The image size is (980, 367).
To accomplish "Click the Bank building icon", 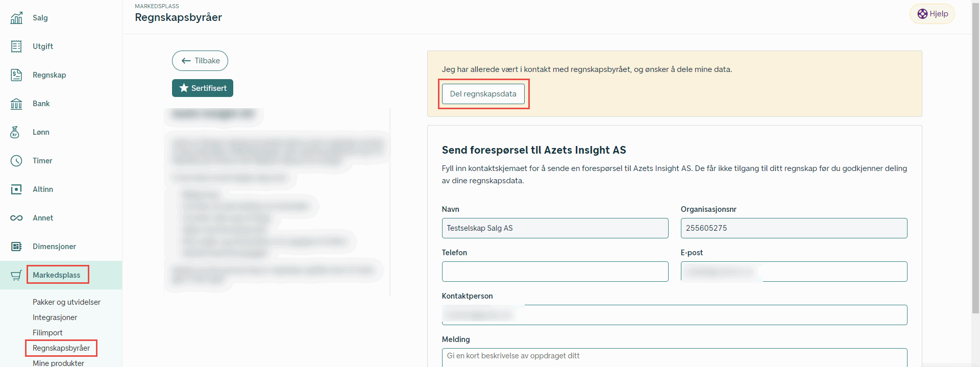I will (16, 104).
